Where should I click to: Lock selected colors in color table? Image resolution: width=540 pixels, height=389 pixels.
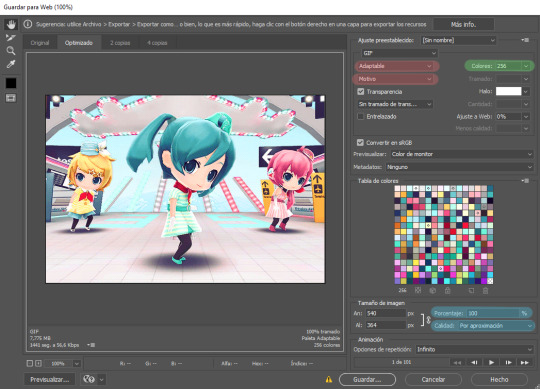point(447,291)
